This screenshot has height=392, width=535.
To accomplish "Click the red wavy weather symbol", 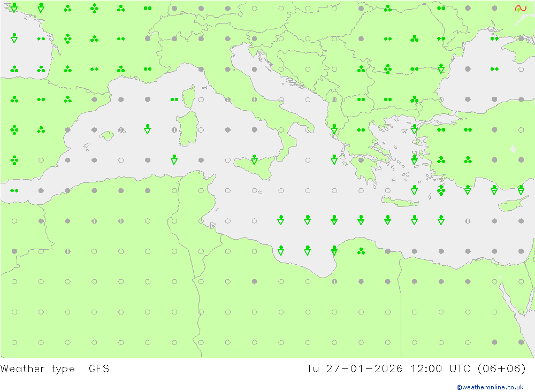I will [x=521, y=9].
